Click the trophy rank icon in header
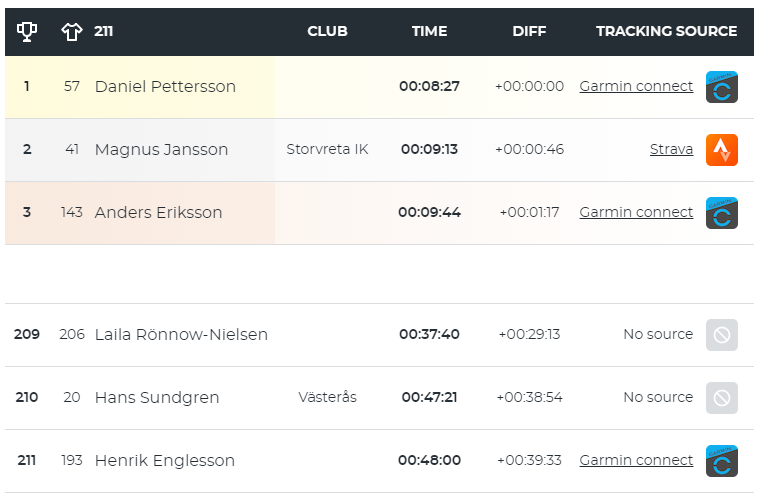Image resolution: width=764 pixels, height=498 pixels. 27,32
